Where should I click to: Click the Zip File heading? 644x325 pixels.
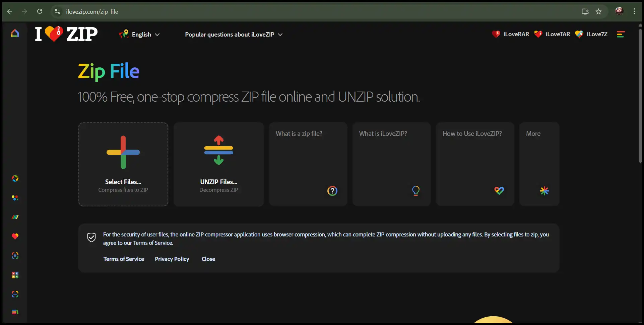[x=109, y=71]
